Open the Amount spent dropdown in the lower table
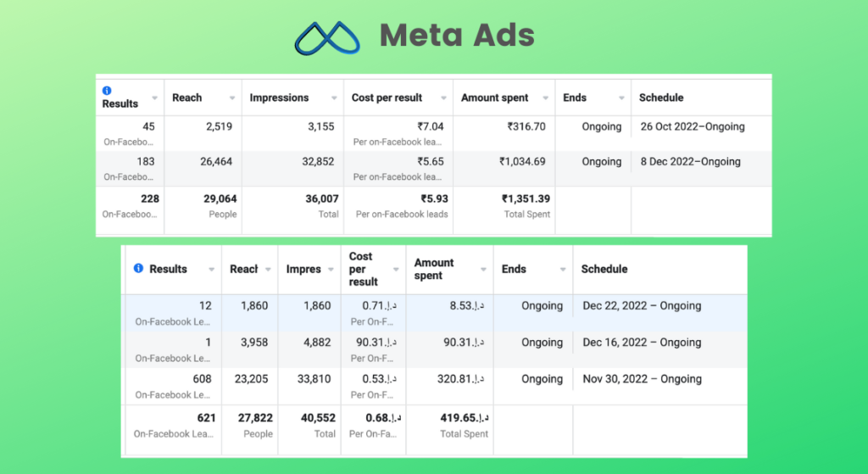Image resolution: width=868 pixels, height=474 pixels. click(483, 270)
